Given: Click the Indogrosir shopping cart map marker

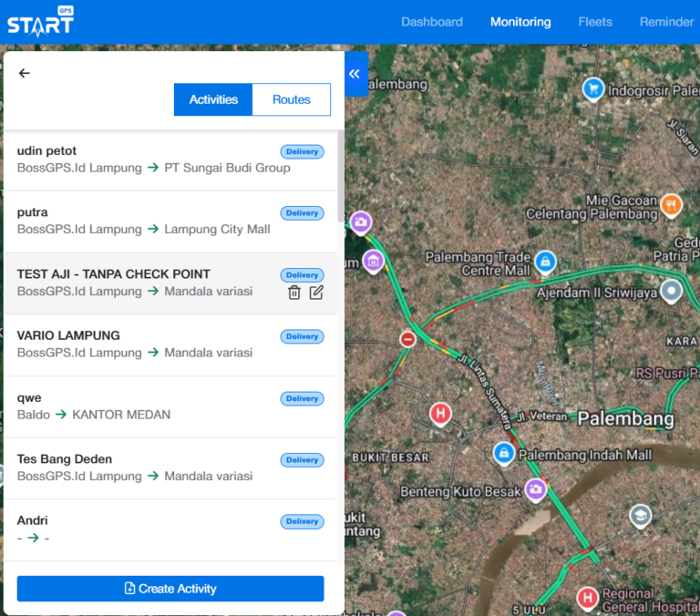Looking at the screenshot, I should coord(593,89).
